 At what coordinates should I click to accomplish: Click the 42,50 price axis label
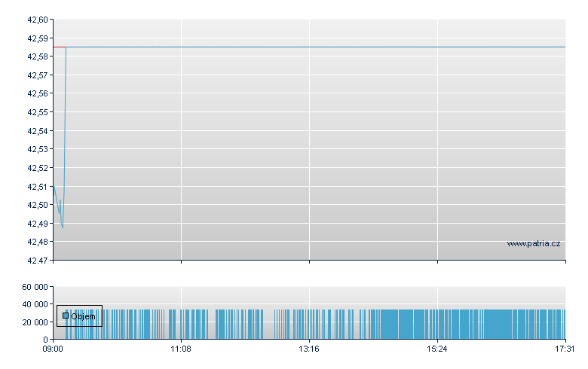click(38, 205)
